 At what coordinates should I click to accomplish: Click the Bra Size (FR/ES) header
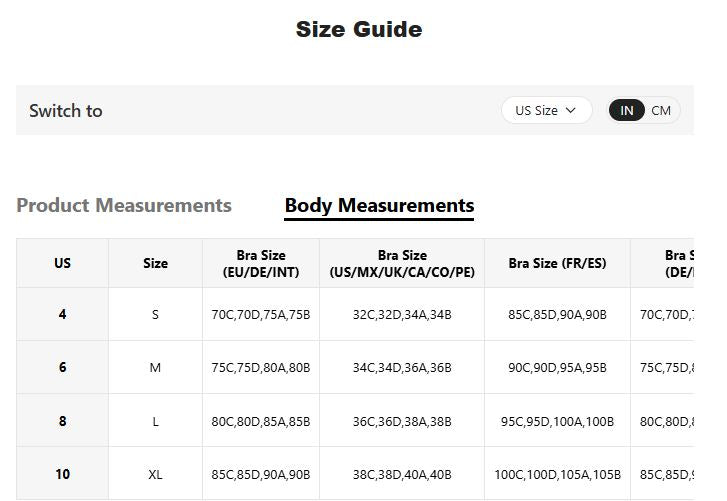tap(557, 263)
